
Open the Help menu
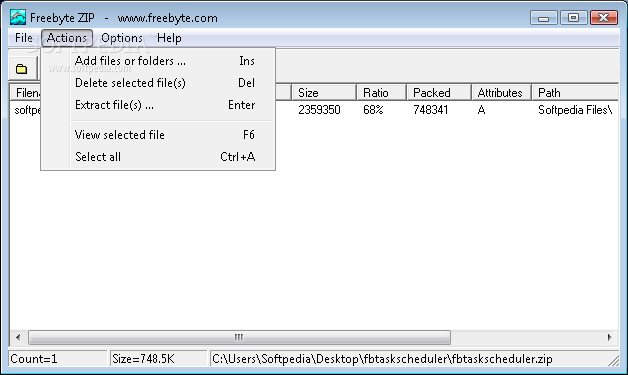(x=169, y=38)
